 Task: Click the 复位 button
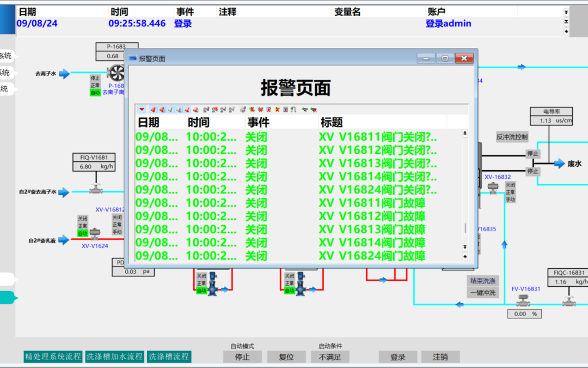(286, 357)
